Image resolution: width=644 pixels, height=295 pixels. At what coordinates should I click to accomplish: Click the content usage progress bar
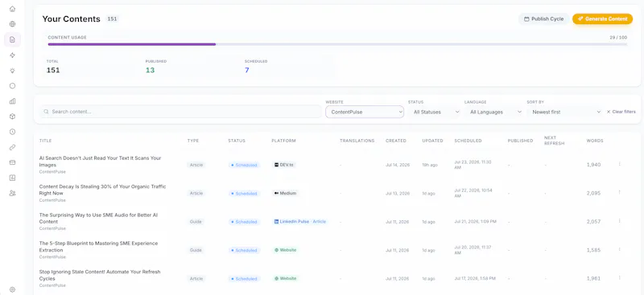[337, 44]
